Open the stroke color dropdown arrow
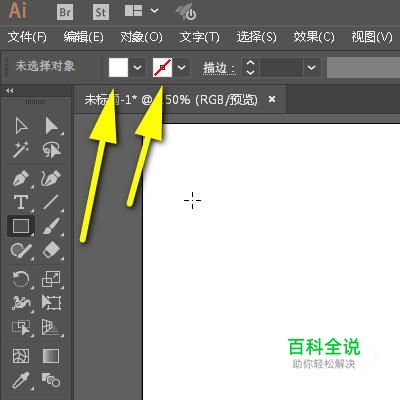 tap(182, 67)
